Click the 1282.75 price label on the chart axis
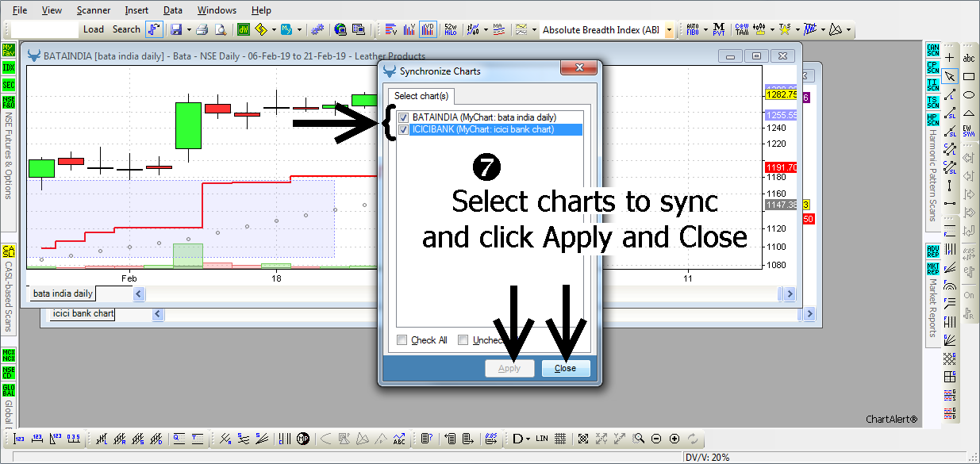980x464 pixels. (x=781, y=95)
